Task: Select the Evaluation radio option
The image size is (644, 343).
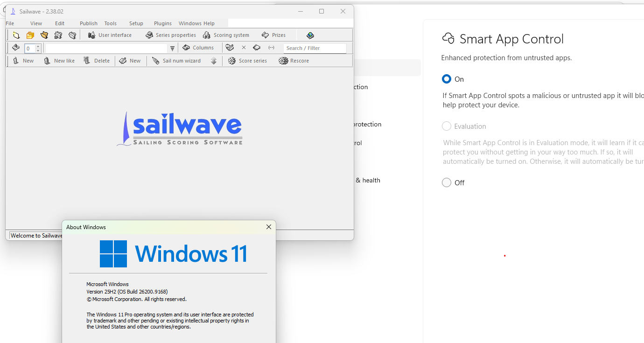Action: point(447,126)
